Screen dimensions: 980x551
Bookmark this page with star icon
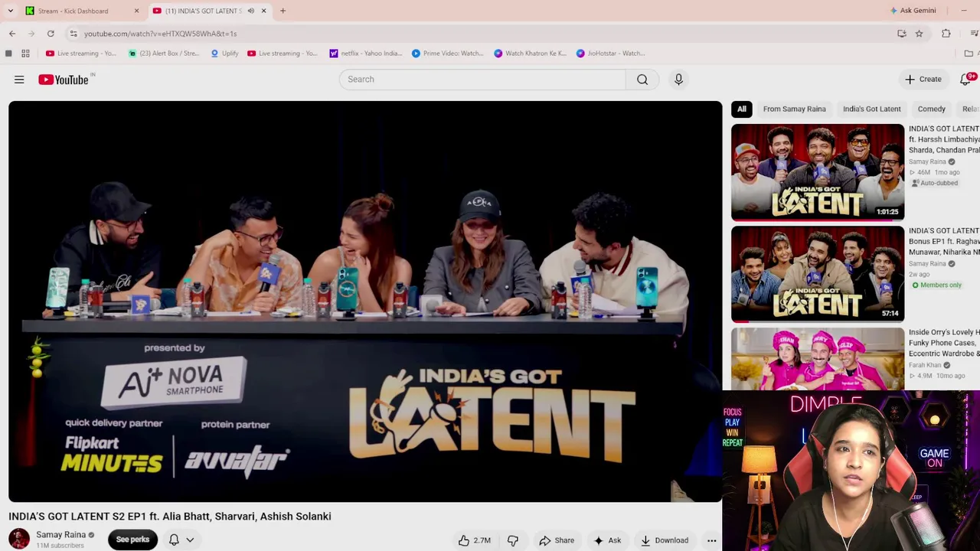click(x=919, y=34)
